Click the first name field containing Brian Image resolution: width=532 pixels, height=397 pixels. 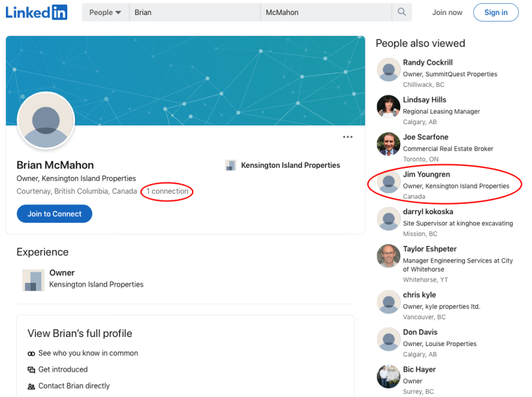[x=195, y=12]
